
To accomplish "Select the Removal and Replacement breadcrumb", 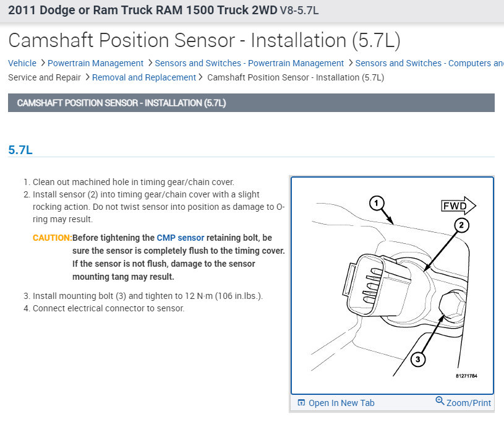I will (144, 77).
